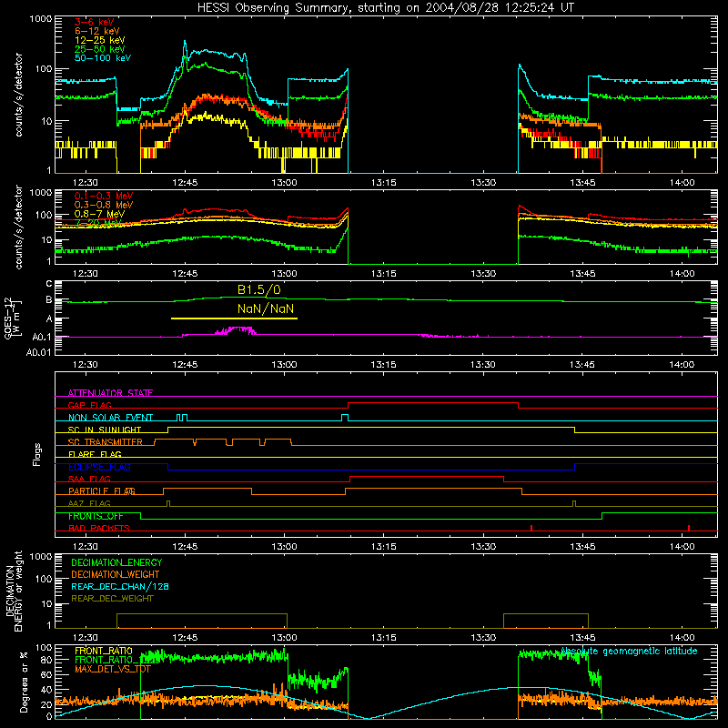This screenshot has width=728, height=728.
Task: Click the SAA_FLAG label
Action: click(x=89, y=479)
